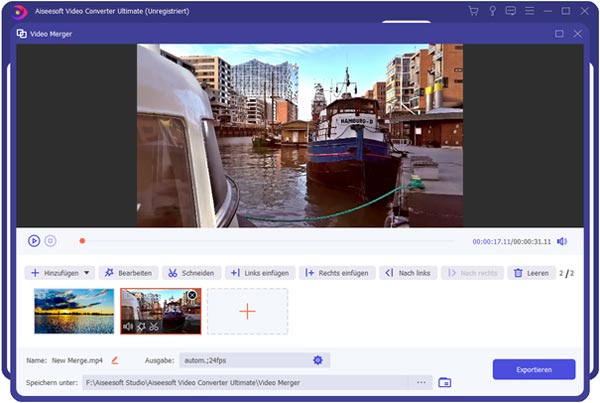Rename output with the pencil icon

(x=115, y=360)
